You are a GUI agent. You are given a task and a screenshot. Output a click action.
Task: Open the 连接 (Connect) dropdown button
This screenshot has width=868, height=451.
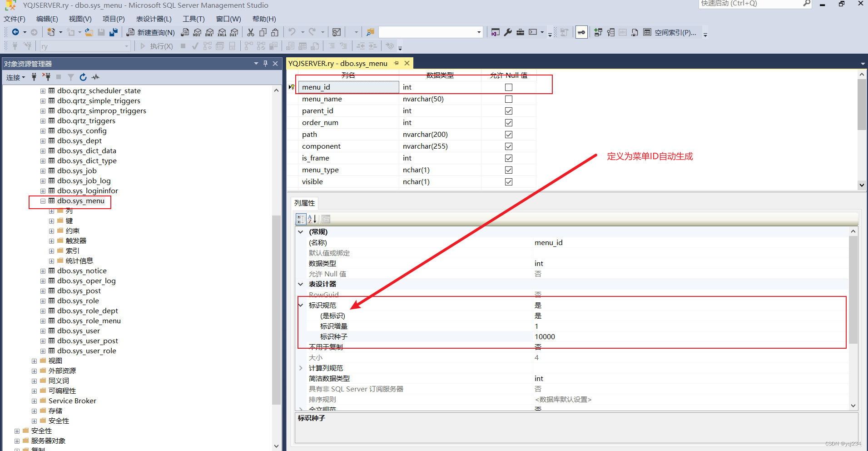click(15, 77)
